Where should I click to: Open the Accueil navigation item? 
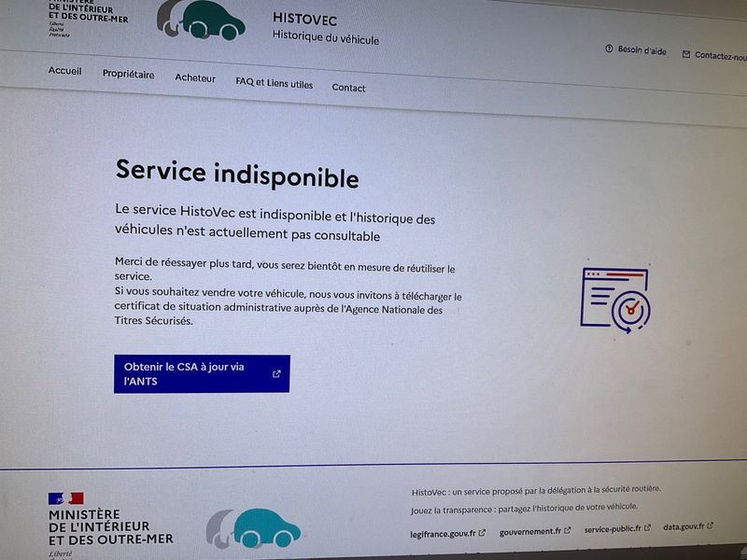64,71
